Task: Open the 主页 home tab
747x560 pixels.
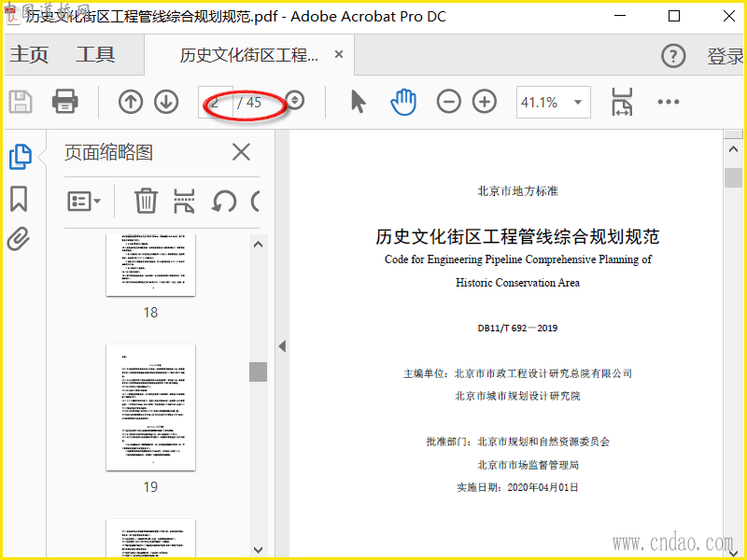Action: 30,54
